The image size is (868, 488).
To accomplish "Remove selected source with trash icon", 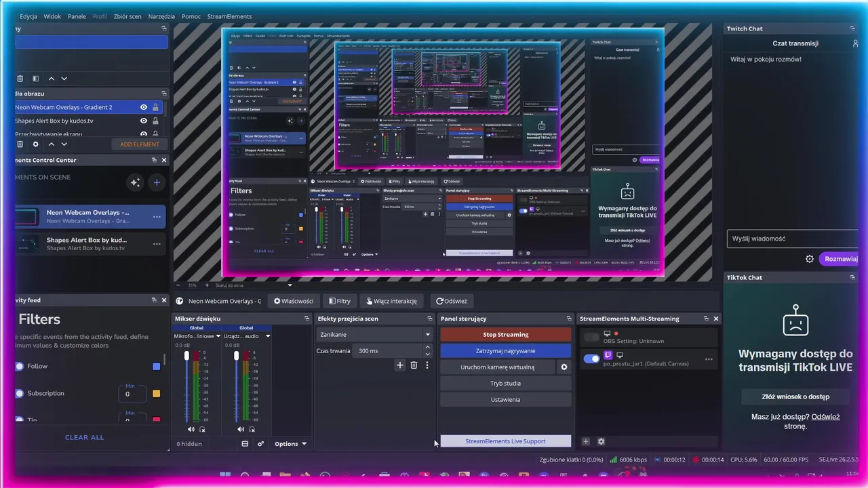I will pyautogui.click(x=20, y=144).
